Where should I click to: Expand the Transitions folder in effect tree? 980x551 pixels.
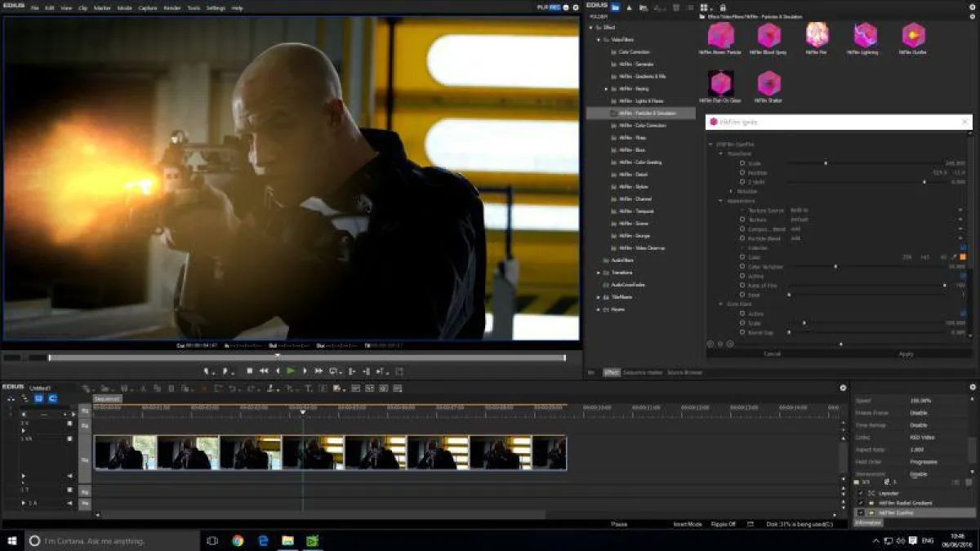pyautogui.click(x=598, y=273)
